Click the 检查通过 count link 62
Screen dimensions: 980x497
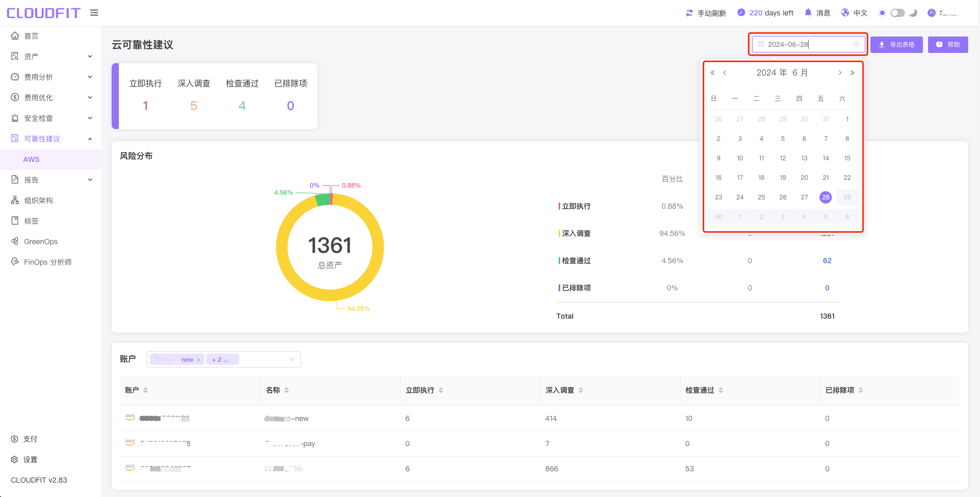pyautogui.click(x=827, y=261)
